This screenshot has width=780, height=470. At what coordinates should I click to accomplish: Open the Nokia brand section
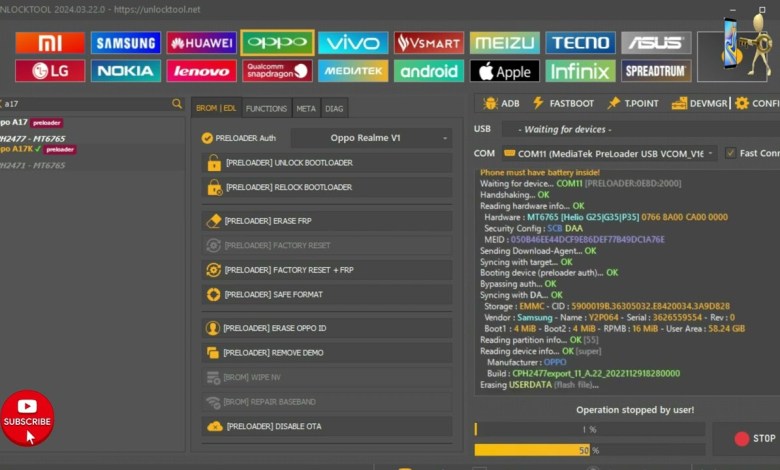click(125, 71)
